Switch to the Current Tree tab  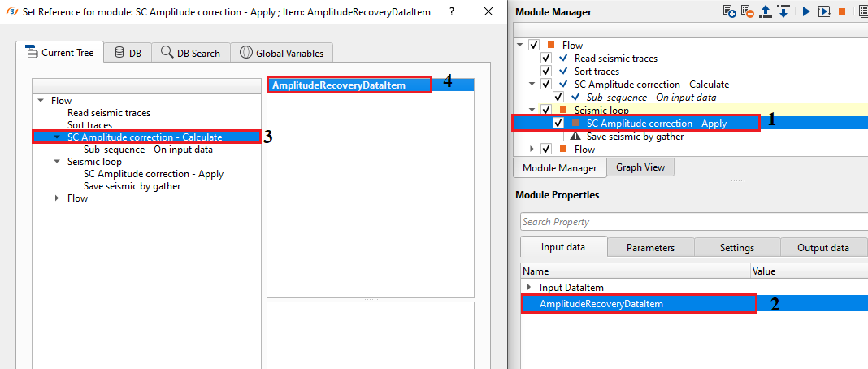point(59,53)
